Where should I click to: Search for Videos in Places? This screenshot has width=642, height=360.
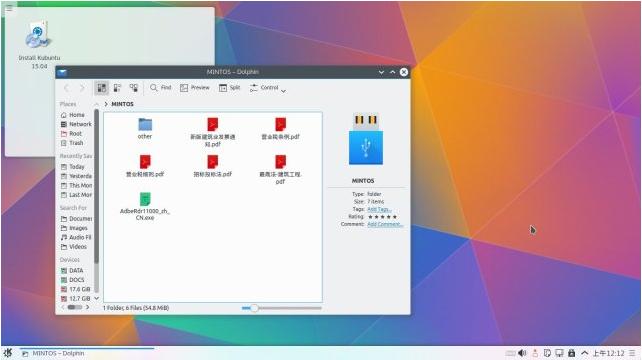pyautogui.click(x=74, y=247)
